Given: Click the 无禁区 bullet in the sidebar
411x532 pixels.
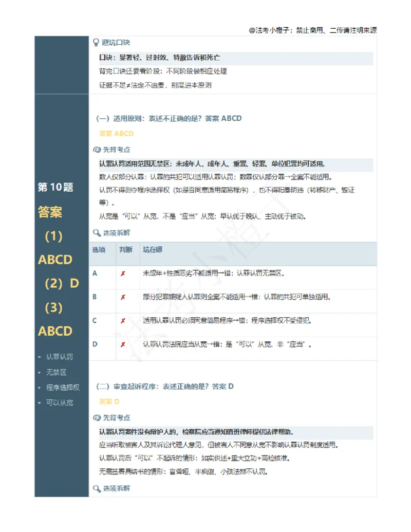Looking at the screenshot, I should coord(57,373).
